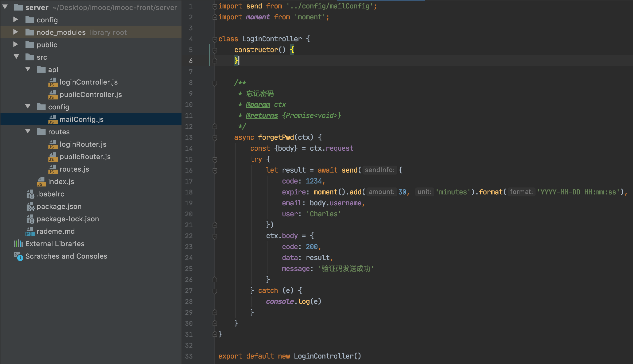Open loginRouter.js from routes folder
The width and height of the screenshot is (633, 364).
(83, 144)
